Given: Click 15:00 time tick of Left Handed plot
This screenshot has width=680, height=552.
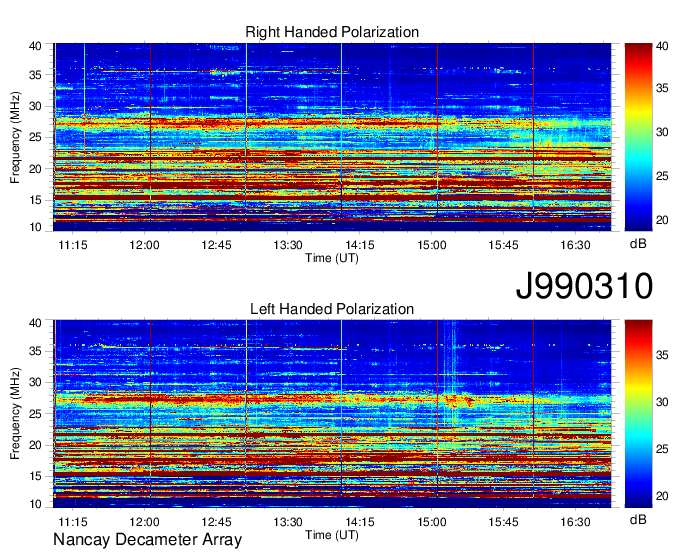Looking at the screenshot, I should 432,522.
